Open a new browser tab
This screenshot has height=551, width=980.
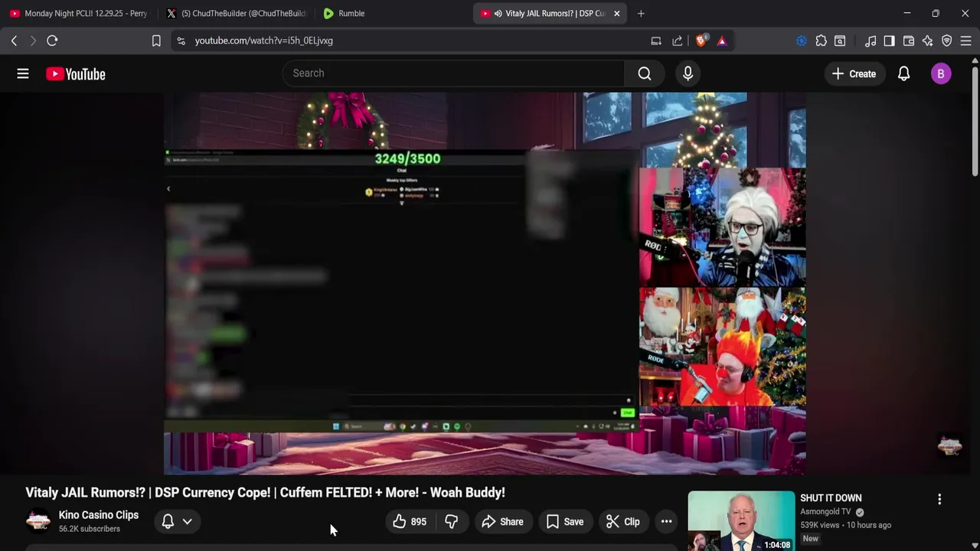tap(641, 13)
